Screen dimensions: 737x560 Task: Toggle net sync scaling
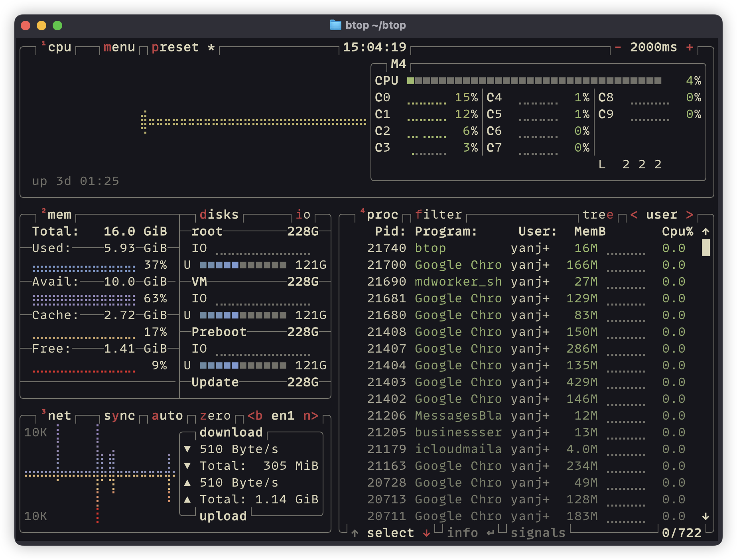pos(119,416)
